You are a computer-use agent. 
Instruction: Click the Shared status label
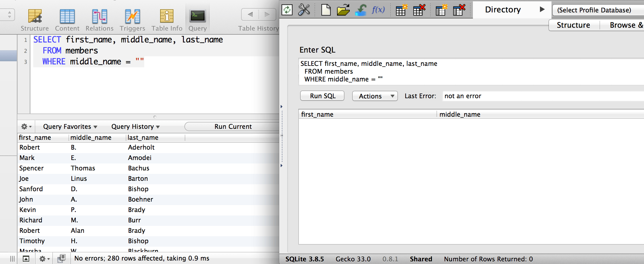tap(421, 259)
